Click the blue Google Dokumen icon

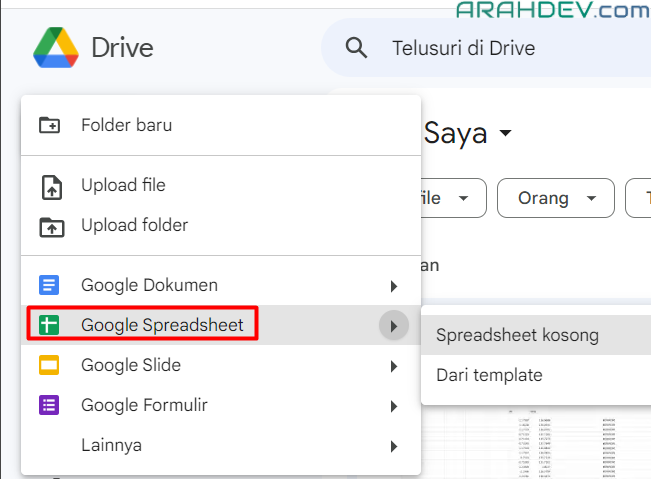click(50, 286)
